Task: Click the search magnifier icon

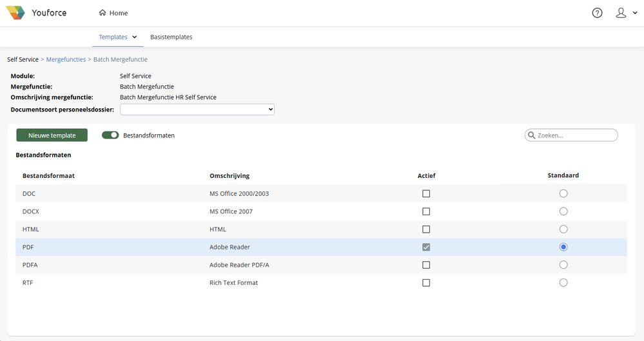Action: [x=532, y=135]
